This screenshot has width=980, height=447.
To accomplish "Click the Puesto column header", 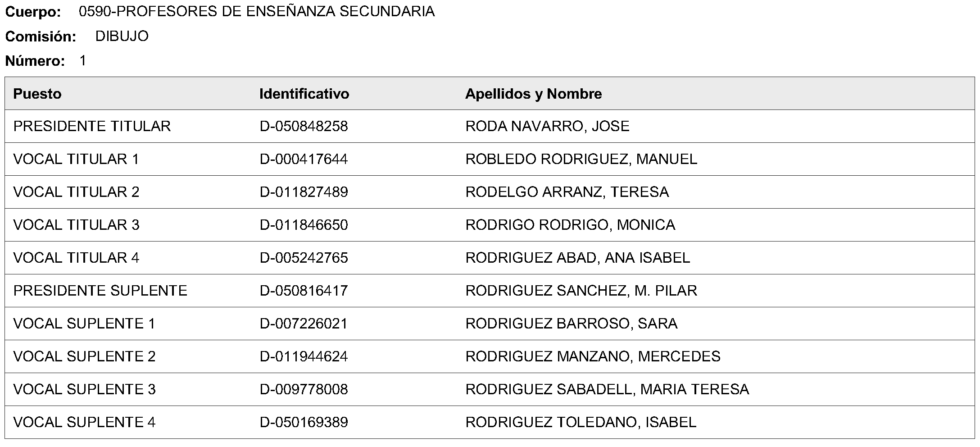I will tap(37, 94).
